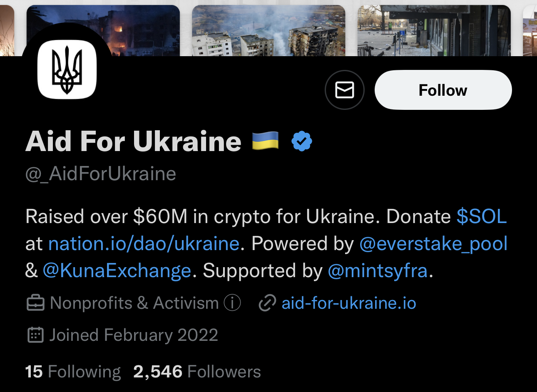The image size is (537, 392).
Task: Click the verified blue checkmark badge
Action: pyautogui.click(x=301, y=141)
